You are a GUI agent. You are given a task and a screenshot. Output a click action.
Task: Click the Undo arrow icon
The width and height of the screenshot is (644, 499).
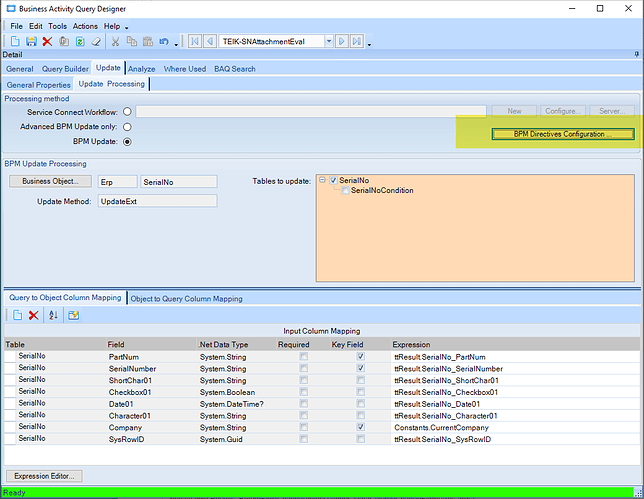(x=164, y=41)
